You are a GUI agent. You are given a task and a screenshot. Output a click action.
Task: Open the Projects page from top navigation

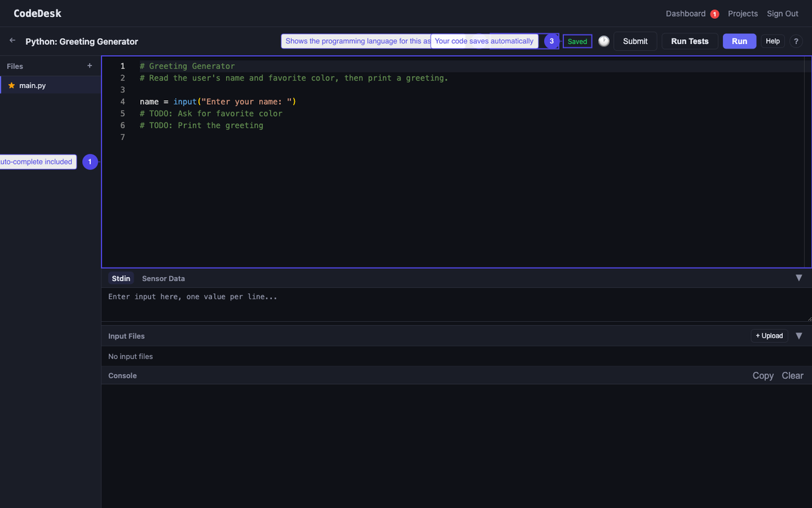(x=742, y=13)
